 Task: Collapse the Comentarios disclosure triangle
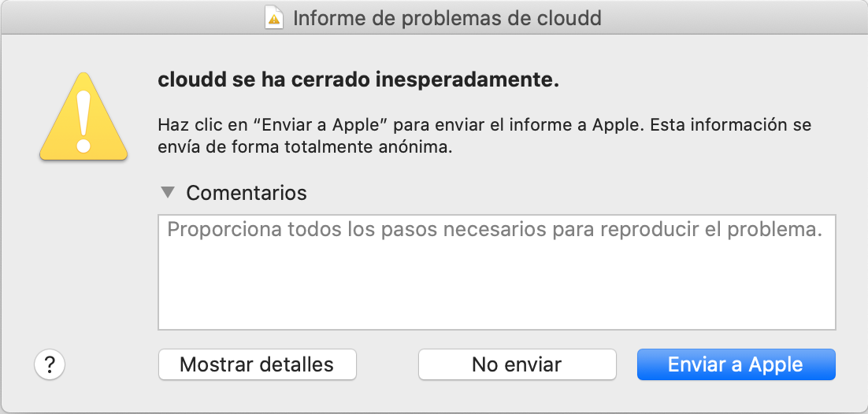pyautogui.click(x=167, y=192)
